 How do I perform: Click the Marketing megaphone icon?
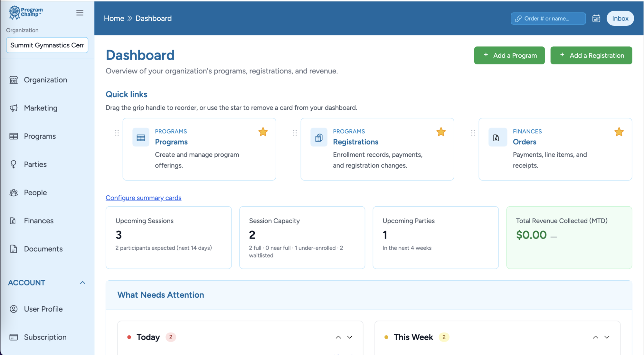click(14, 108)
